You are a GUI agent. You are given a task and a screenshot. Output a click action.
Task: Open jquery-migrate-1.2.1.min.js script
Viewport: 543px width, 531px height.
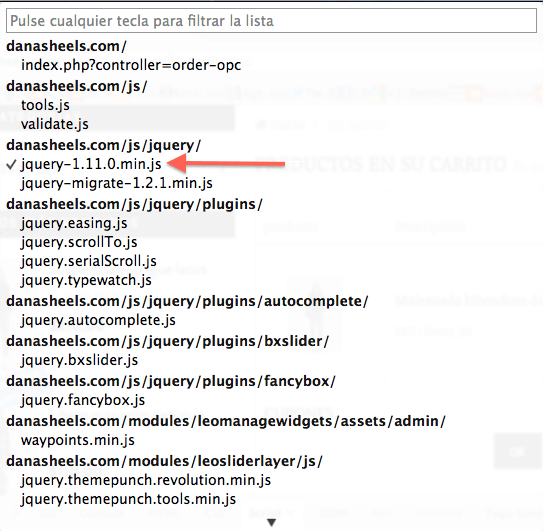pyautogui.click(x=117, y=183)
